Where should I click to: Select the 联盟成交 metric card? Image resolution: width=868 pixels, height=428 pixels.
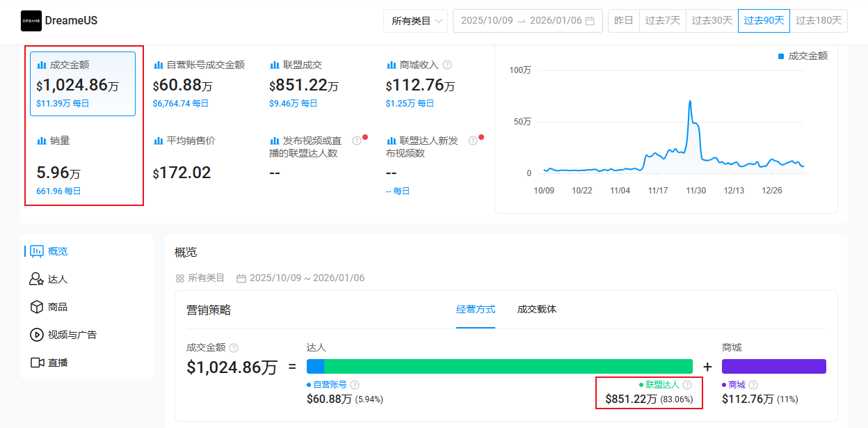[315, 84]
